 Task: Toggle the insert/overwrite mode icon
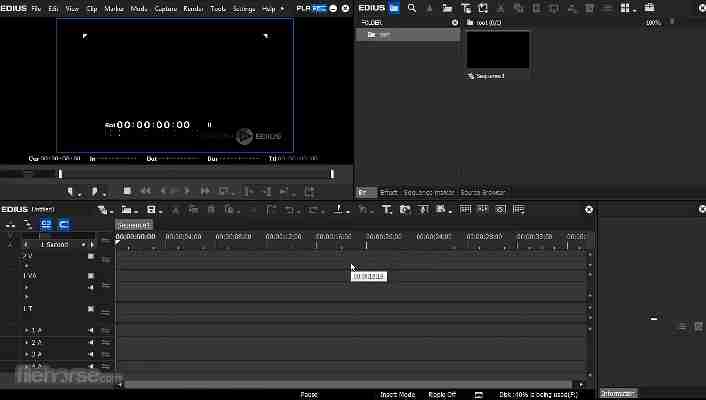(10, 224)
